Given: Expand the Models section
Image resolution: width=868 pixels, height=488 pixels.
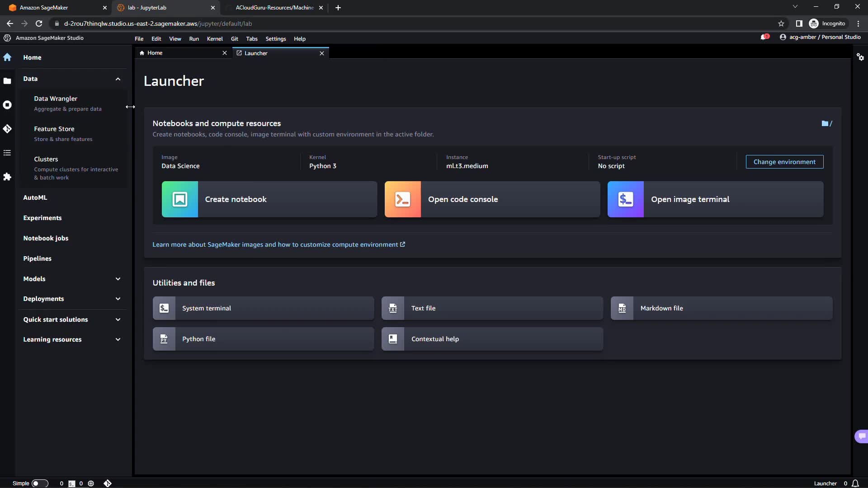Looking at the screenshot, I should coord(118,279).
